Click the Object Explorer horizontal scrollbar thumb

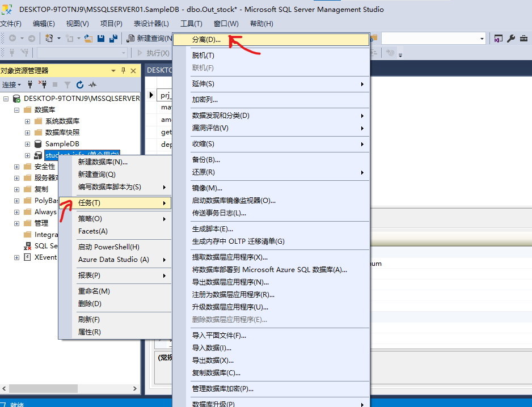pyautogui.click(x=43, y=388)
